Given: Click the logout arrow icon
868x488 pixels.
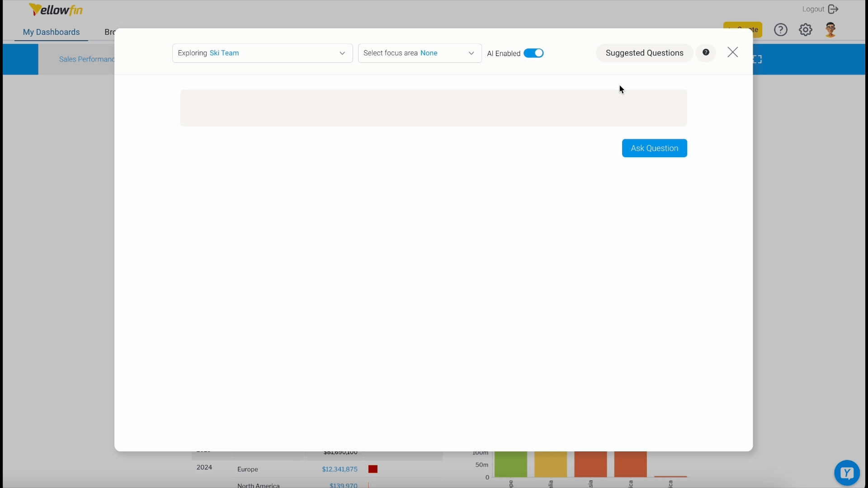Looking at the screenshot, I should (834, 9).
